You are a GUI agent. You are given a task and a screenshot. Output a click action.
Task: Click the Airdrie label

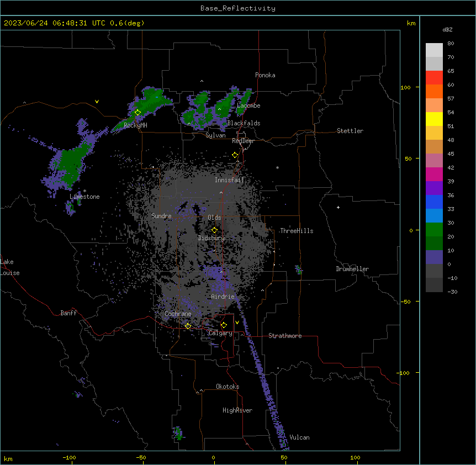tap(223, 297)
